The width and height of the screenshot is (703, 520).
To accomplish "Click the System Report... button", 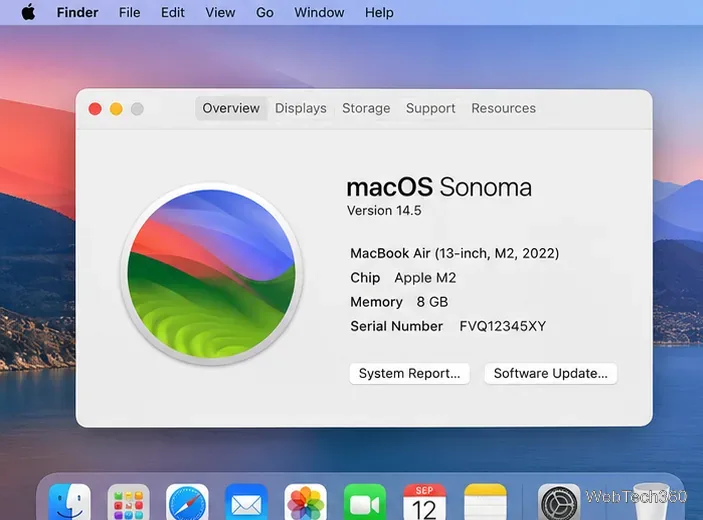I will tap(409, 373).
